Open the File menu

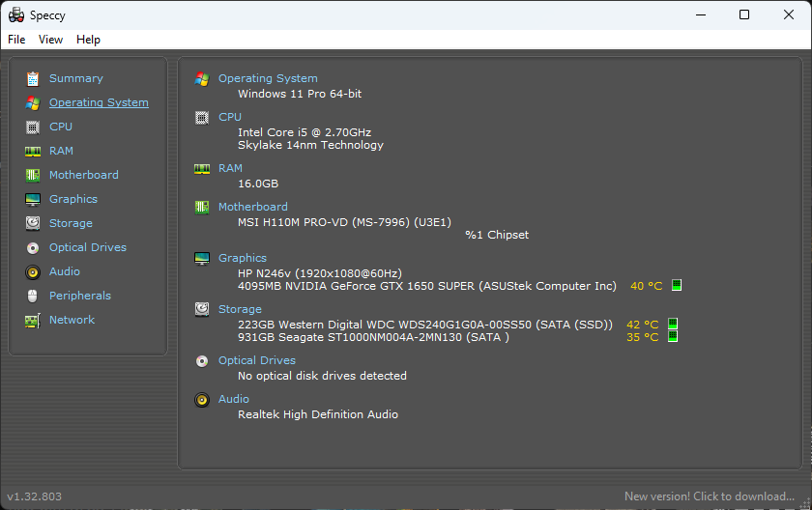(x=16, y=40)
